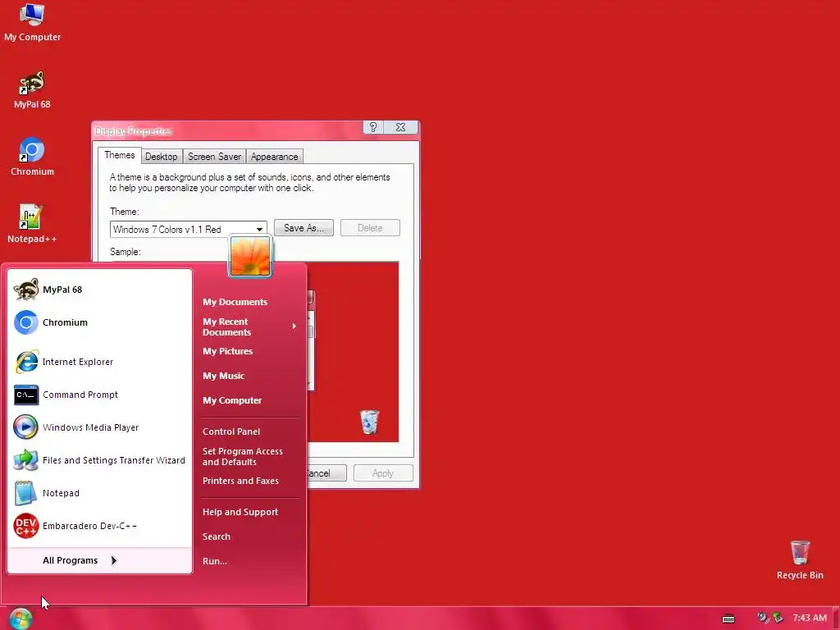The height and width of the screenshot is (630, 840).
Task: Launch Chromium from Start menu
Action: 100,322
